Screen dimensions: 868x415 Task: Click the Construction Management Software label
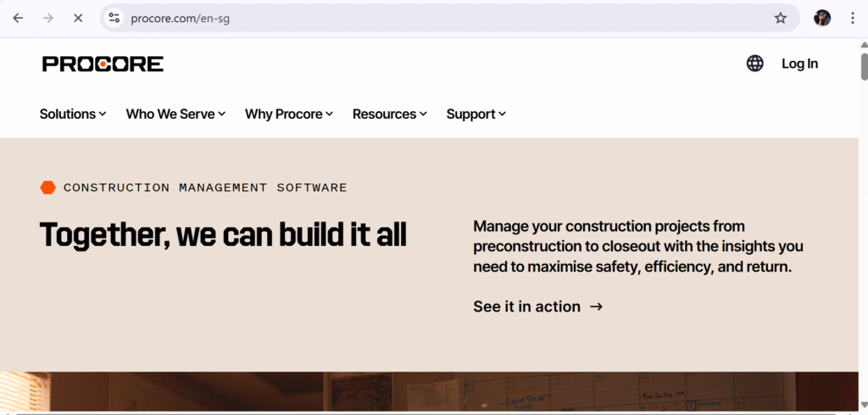[x=205, y=188]
